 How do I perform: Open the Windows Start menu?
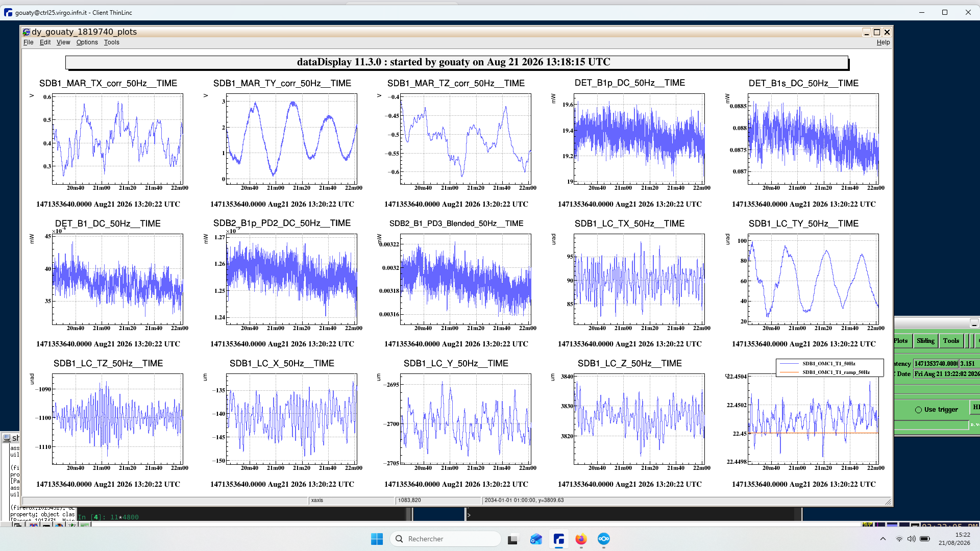tap(377, 539)
